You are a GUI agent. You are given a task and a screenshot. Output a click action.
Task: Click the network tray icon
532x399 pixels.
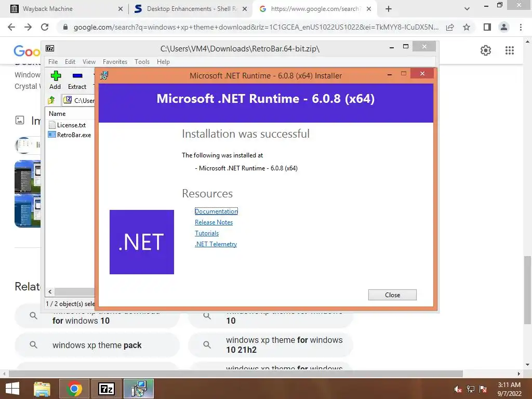(x=471, y=389)
